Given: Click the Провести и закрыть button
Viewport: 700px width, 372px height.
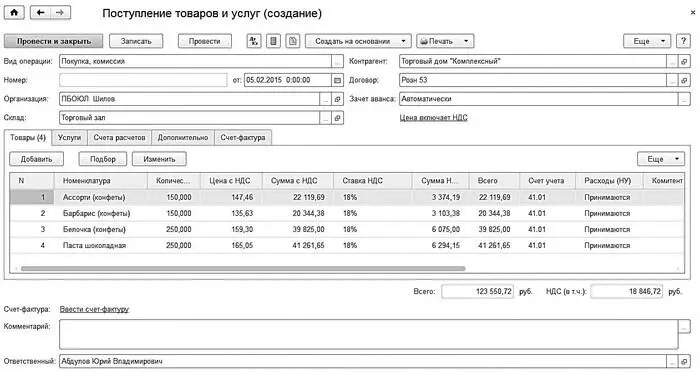Looking at the screenshot, I should [x=54, y=41].
